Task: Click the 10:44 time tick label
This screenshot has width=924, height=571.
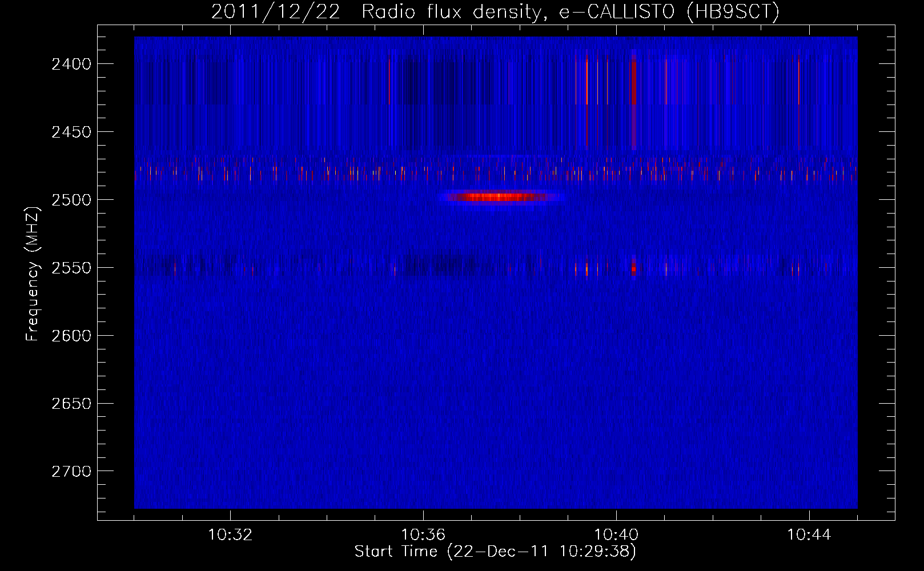Action: tap(809, 534)
